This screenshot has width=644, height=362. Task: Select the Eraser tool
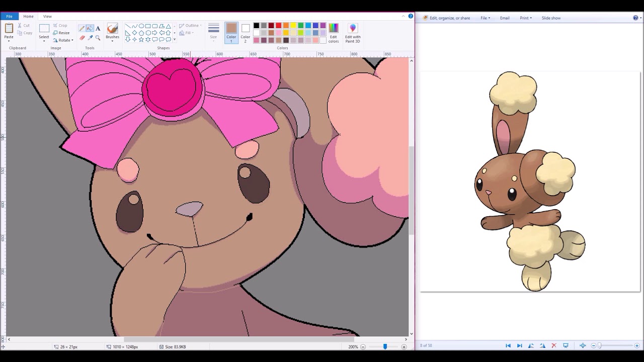point(82,38)
